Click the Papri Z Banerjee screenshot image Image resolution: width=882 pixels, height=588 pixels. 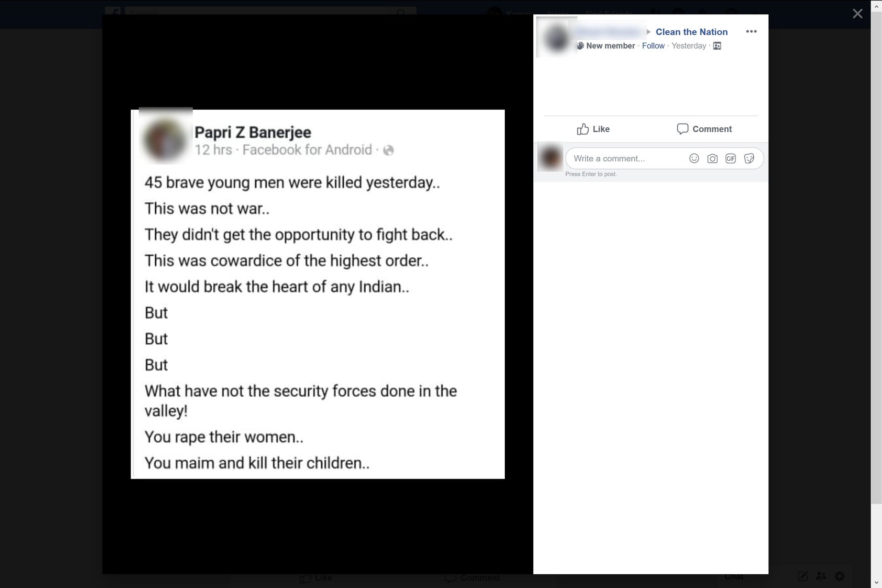317,294
